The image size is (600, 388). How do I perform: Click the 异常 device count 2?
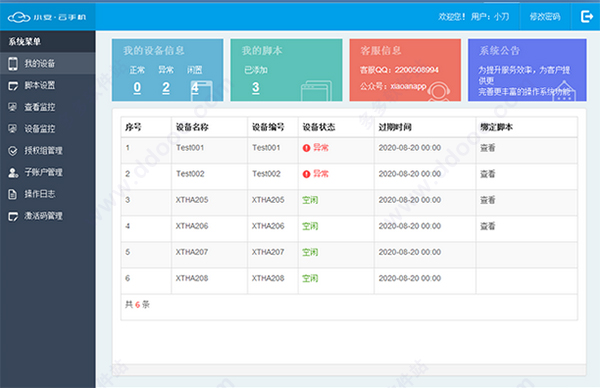tap(166, 88)
